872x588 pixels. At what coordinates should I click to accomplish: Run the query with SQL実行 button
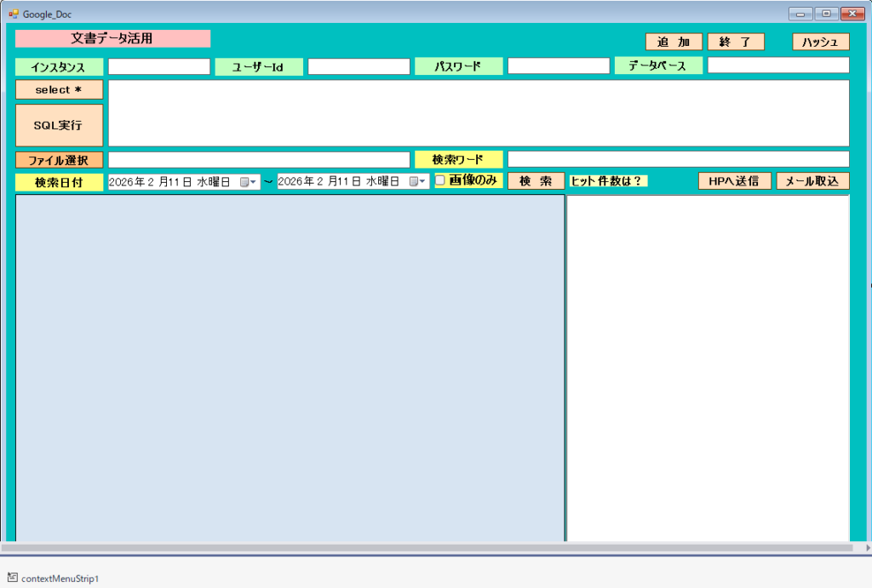point(59,125)
